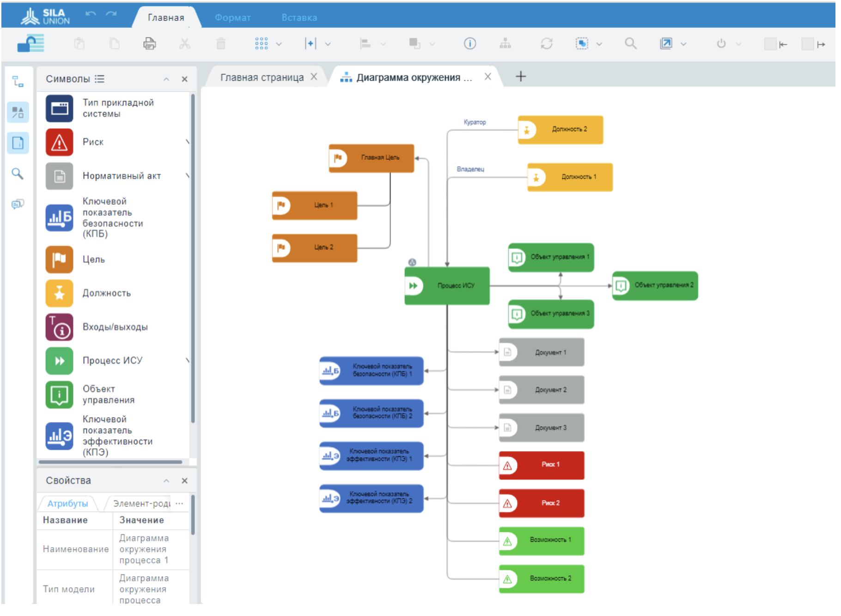
Task: Add a new tab with plus button
Action: [520, 77]
